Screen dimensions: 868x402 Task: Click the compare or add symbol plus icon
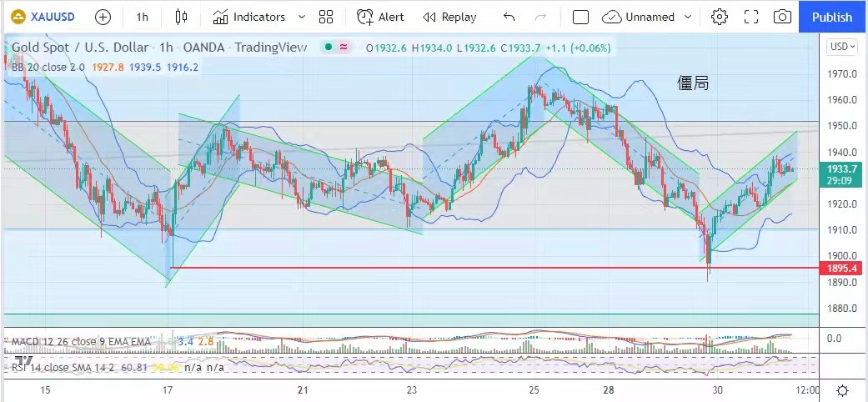(103, 17)
